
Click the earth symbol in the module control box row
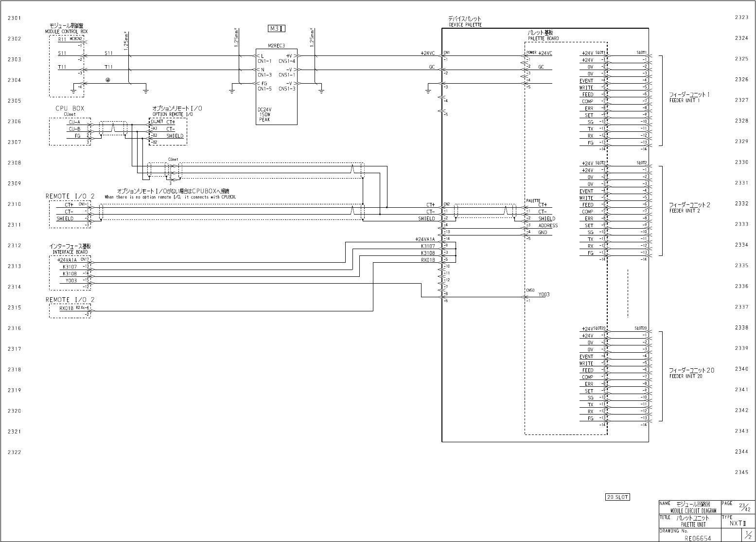[108, 80]
